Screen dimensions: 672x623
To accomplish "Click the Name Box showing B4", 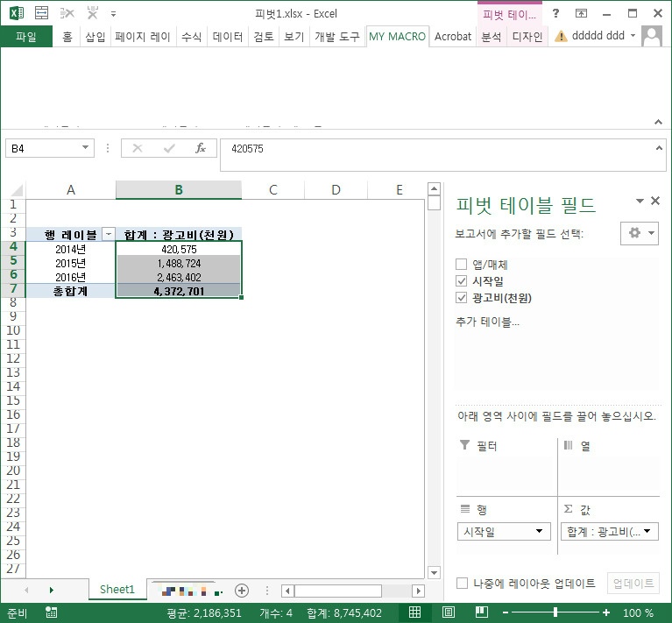I will 43,148.
